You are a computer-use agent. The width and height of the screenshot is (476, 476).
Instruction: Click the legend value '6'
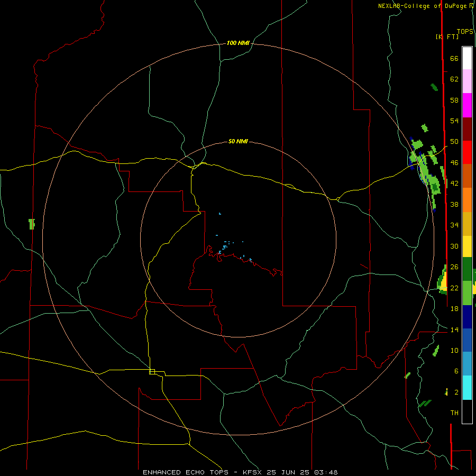click(x=456, y=371)
